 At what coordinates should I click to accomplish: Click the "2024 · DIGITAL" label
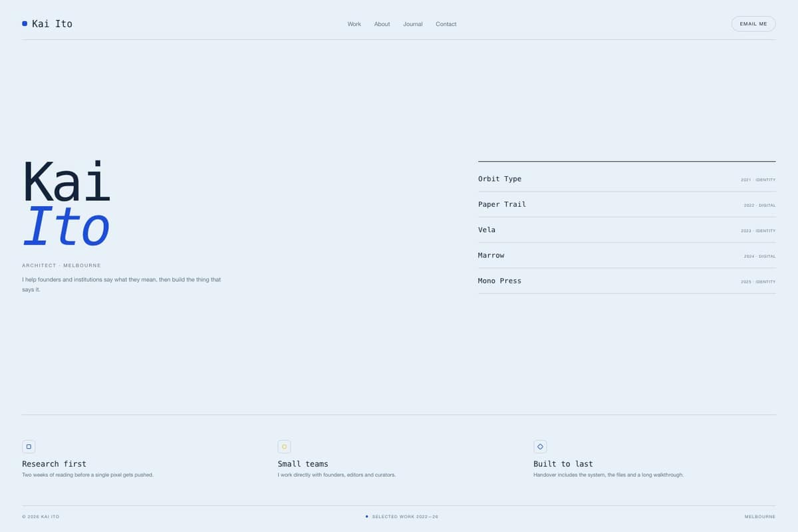759,256
